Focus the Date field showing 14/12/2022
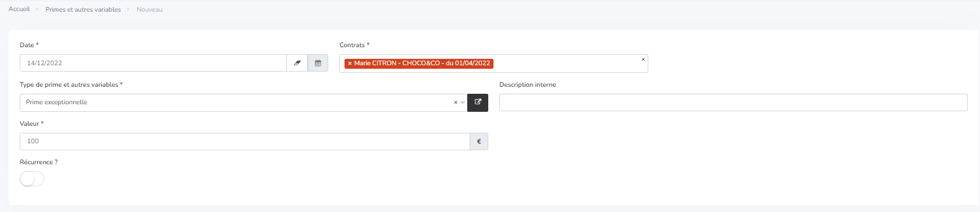 tap(153, 63)
